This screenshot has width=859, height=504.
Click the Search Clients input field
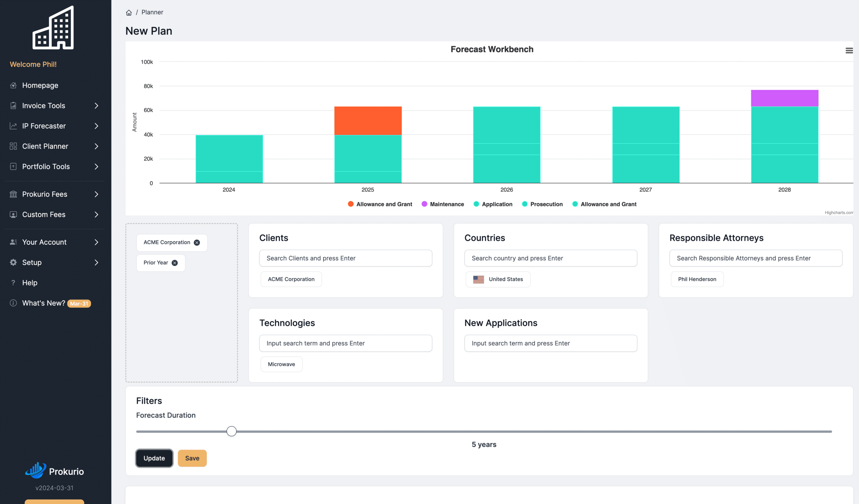346,258
